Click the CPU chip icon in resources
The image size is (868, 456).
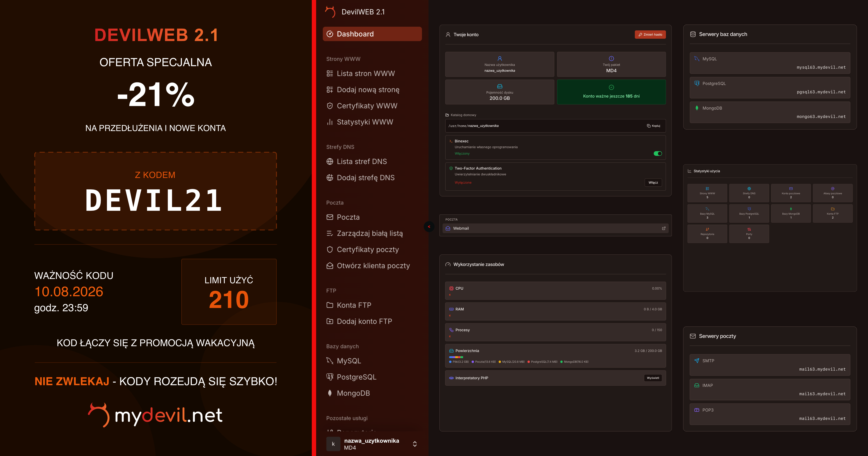tap(451, 288)
